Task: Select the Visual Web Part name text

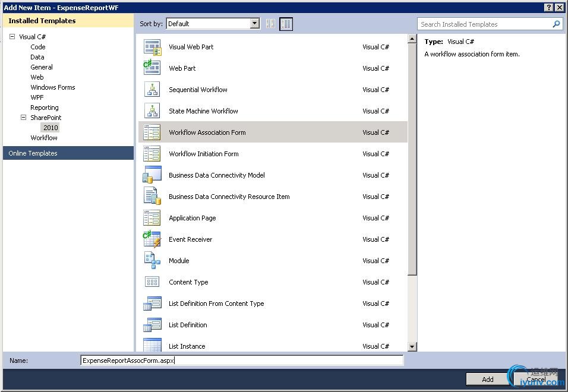Action: coord(191,47)
